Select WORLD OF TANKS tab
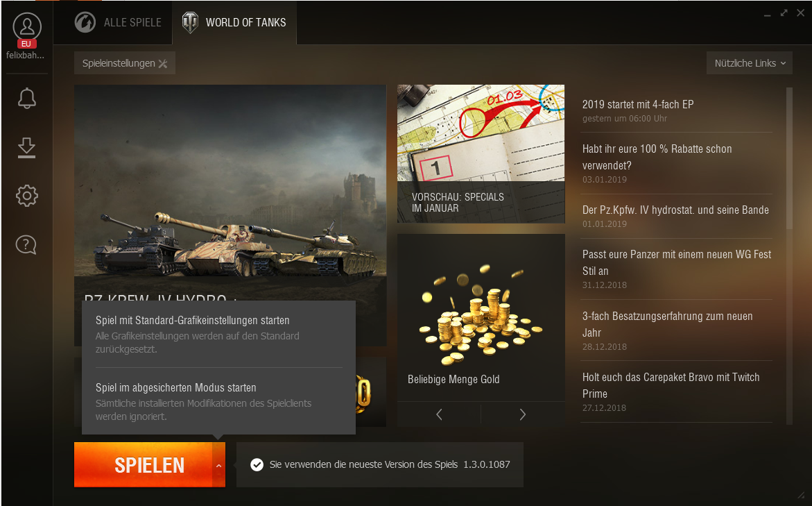The width and height of the screenshot is (812, 506). tap(234, 22)
